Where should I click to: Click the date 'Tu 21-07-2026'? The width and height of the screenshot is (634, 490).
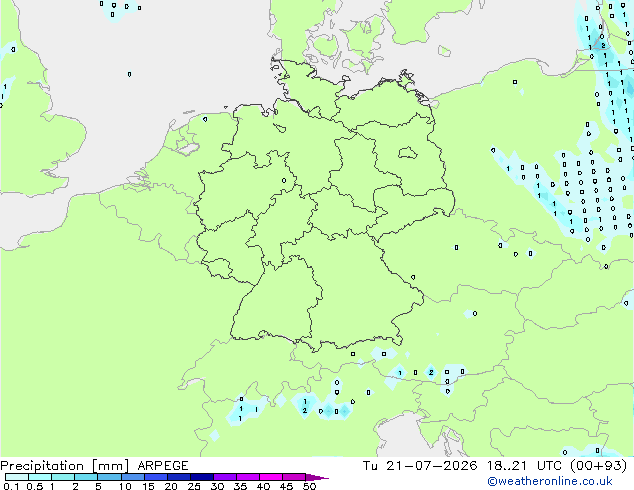[x=420, y=466]
